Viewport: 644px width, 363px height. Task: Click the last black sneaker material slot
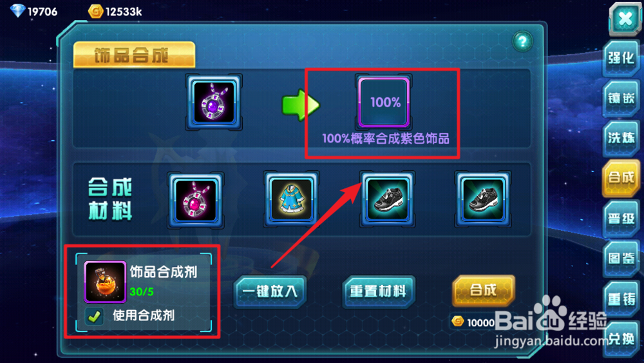(x=482, y=199)
